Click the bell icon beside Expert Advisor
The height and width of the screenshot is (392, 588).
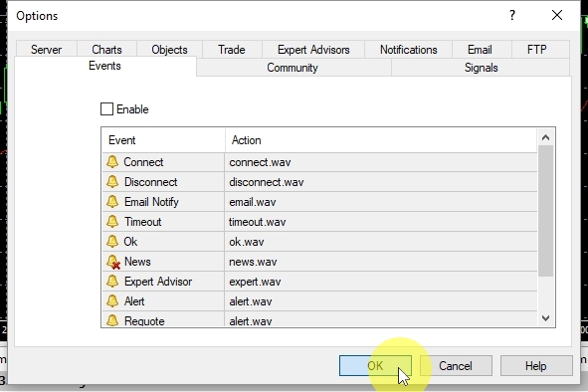112,282
